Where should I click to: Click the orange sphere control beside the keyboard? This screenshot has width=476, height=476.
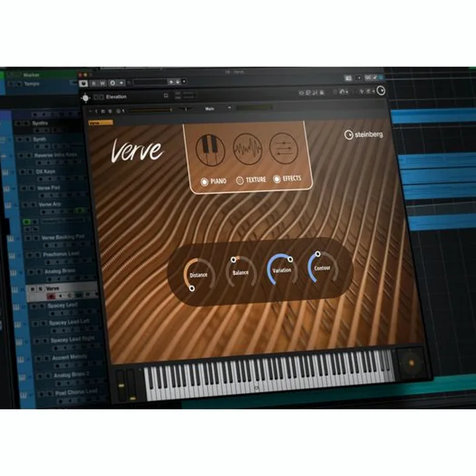[x=412, y=363]
